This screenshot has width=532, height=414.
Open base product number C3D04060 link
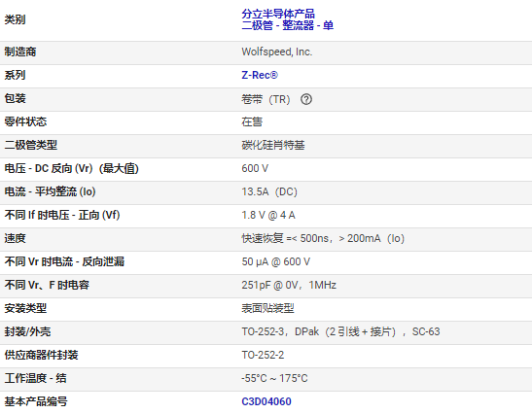tap(266, 401)
